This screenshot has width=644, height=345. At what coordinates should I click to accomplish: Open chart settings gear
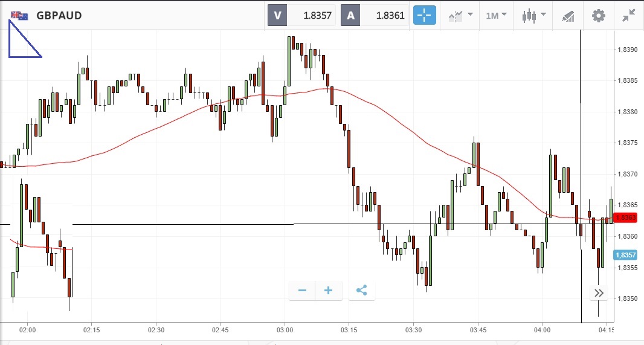coord(598,15)
